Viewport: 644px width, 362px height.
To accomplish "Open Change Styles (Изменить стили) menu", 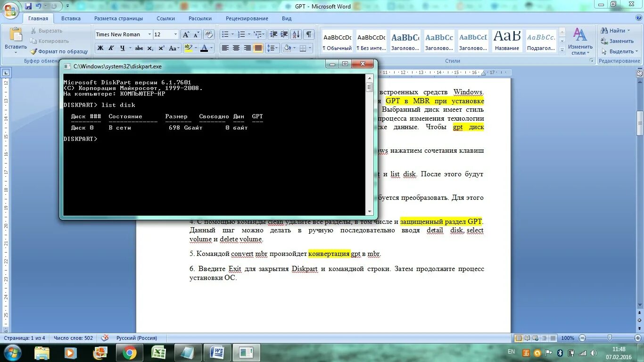I will [x=580, y=41].
